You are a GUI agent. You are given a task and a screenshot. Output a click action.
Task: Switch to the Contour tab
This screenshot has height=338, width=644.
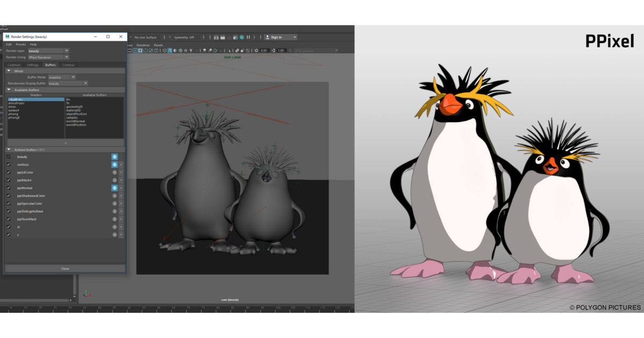coord(68,65)
